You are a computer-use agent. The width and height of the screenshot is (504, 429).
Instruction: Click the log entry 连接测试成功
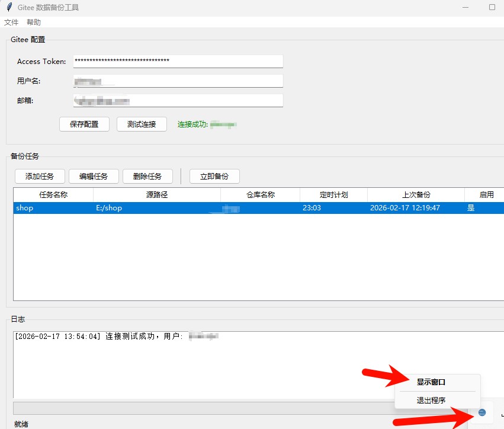117,337
